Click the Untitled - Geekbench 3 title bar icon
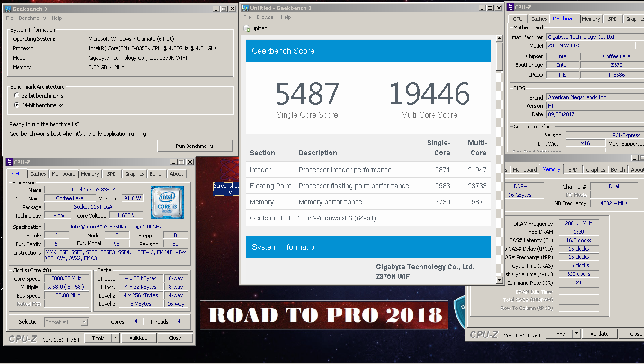The height and width of the screenshot is (364, 644). click(x=245, y=8)
